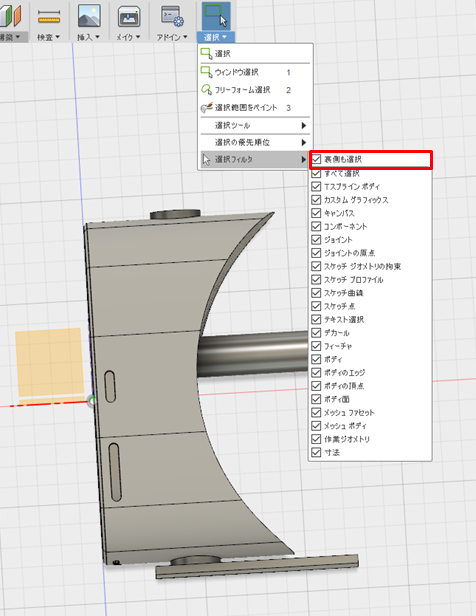The width and height of the screenshot is (476, 616).
Task: Toggle the カスタム グラフィックス filter
Action: [316, 200]
